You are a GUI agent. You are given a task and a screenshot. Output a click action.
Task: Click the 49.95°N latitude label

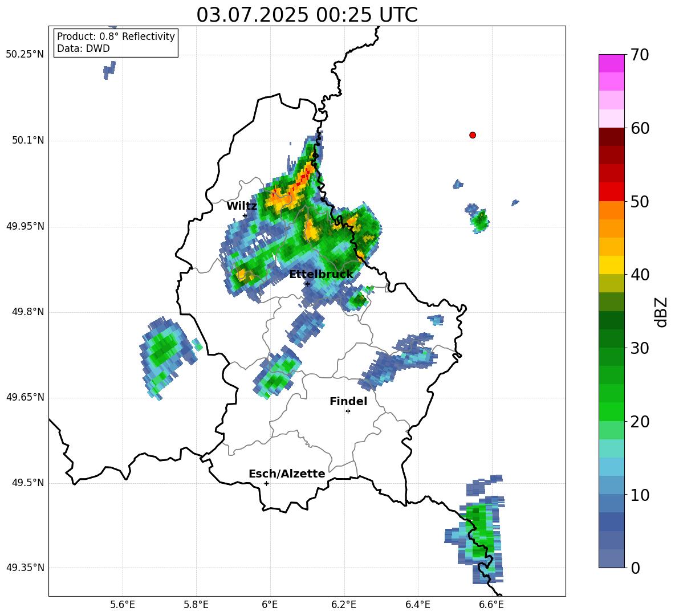click(x=25, y=226)
